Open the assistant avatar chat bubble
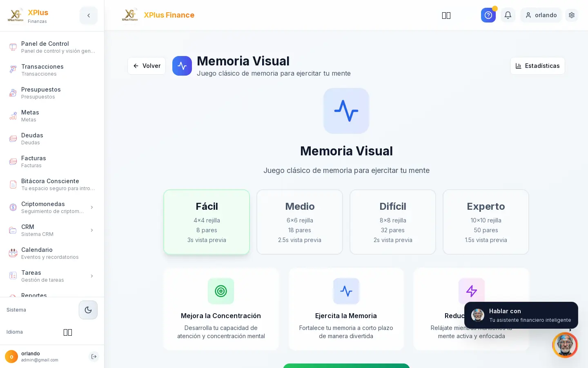 click(x=565, y=345)
